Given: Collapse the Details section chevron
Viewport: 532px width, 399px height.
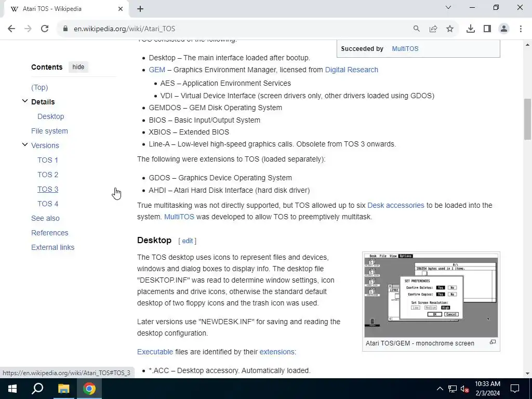Looking at the screenshot, I should click(x=25, y=101).
